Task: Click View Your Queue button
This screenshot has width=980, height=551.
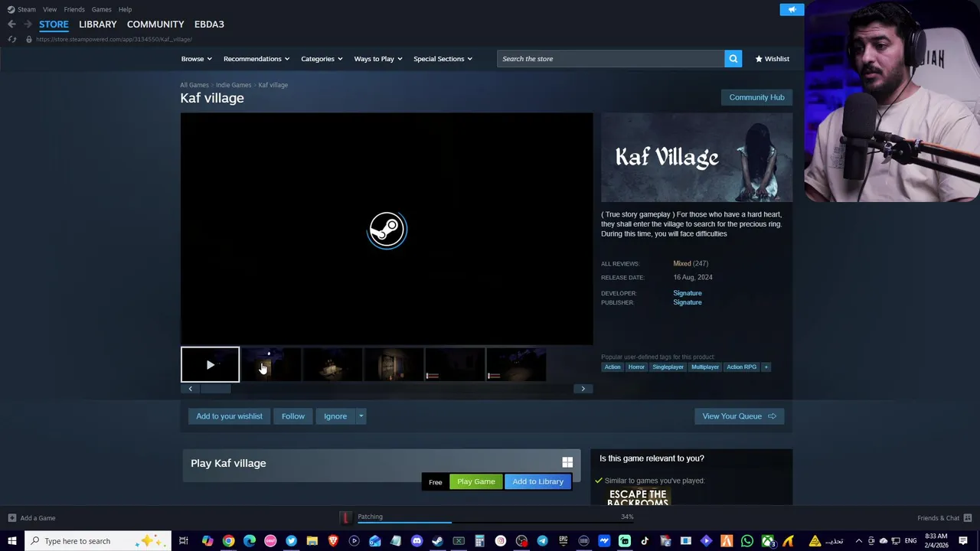Action: point(739,416)
